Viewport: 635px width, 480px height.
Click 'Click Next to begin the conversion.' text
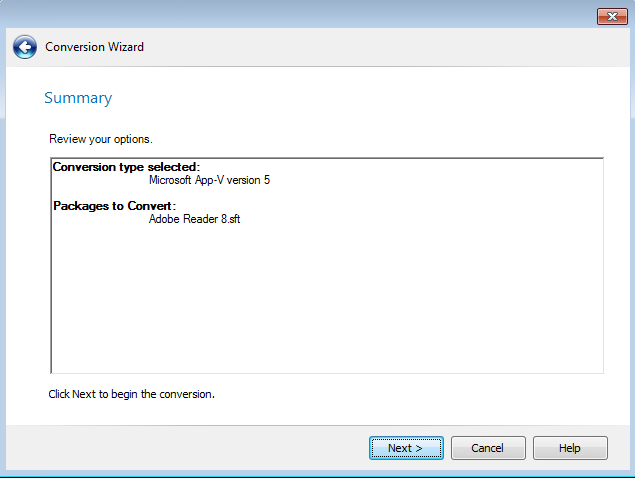pos(132,394)
